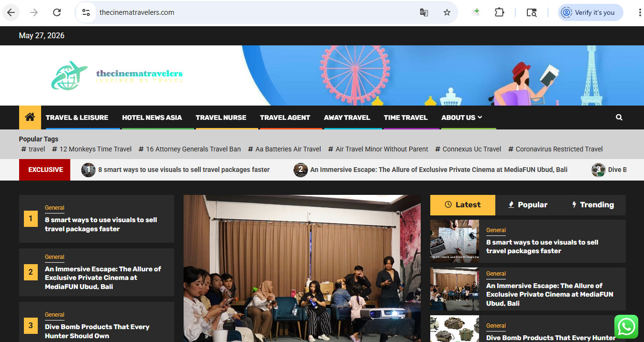Open the translate page icon
This screenshot has width=644, height=342.
[424, 12]
